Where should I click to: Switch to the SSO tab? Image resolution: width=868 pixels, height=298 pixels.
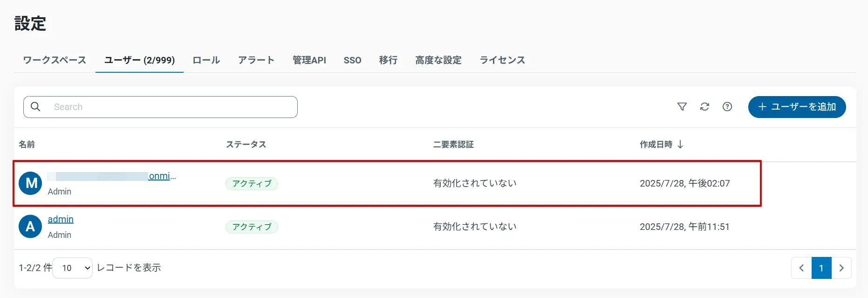coord(353,60)
